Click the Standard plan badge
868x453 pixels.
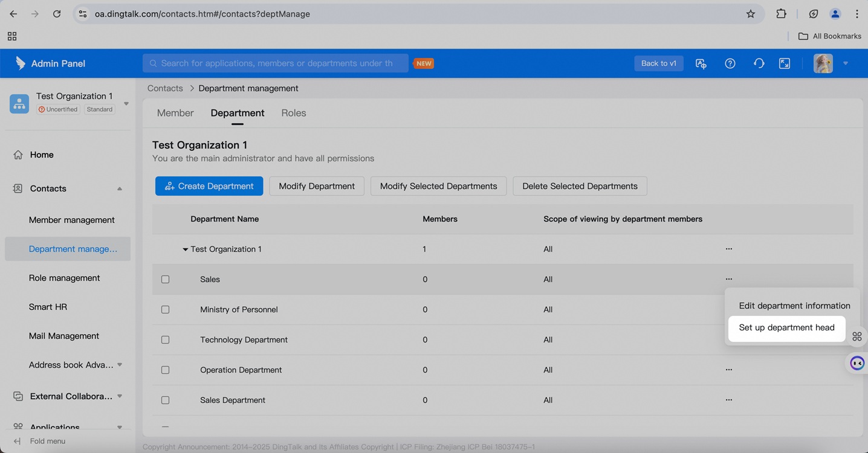click(x=100, y=109)
